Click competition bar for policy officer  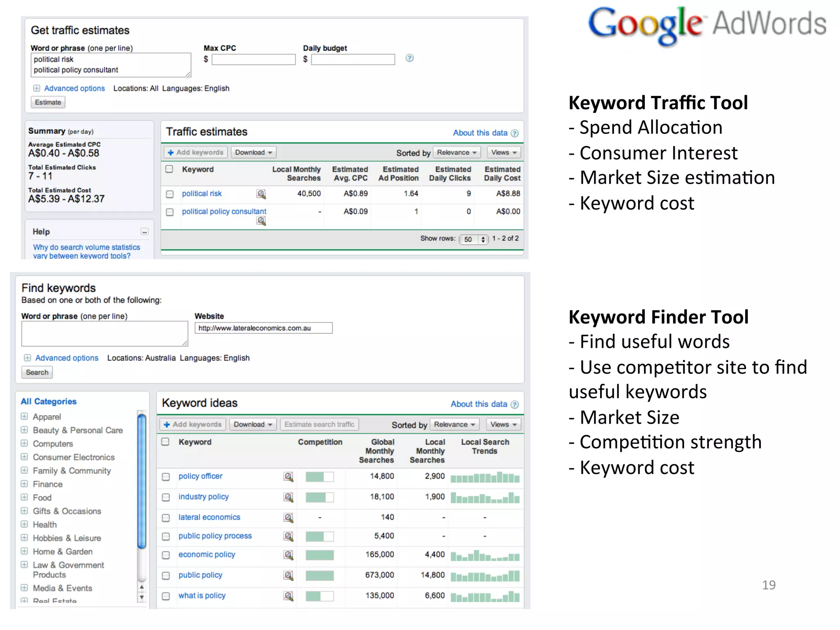point(320,477)
